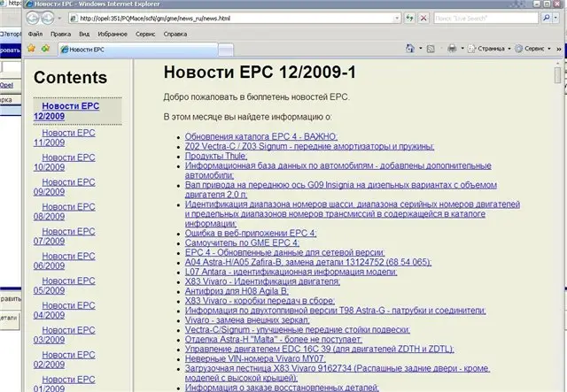Click the red Stop loading icon
Viewport: 567px width, 392px height.
click(423, 18)
